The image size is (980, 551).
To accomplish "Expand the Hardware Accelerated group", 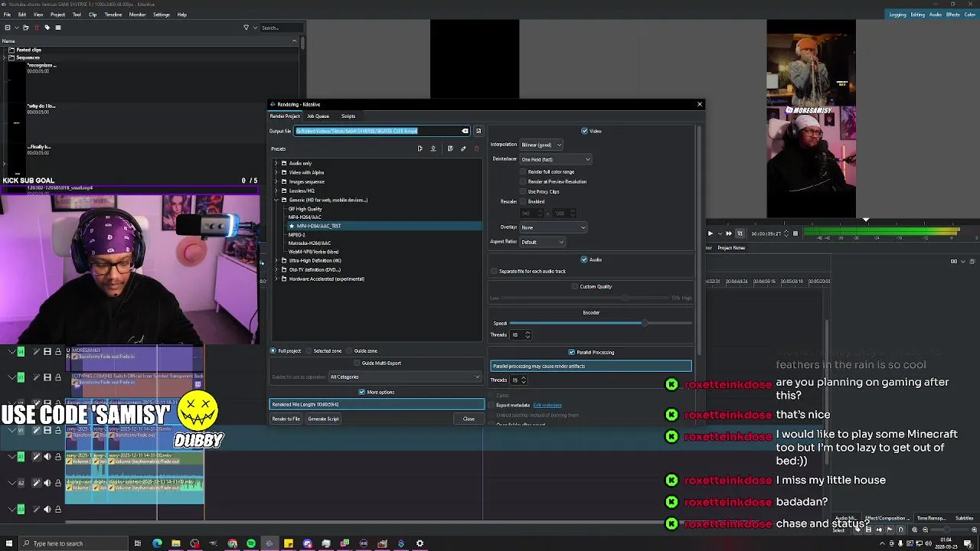I will (276, 279).
